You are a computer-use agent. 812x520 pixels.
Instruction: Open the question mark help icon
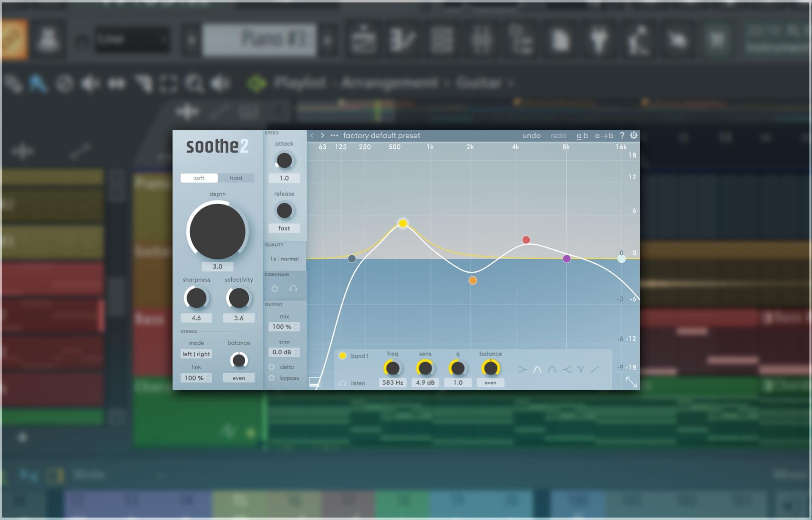pos(622,136)
